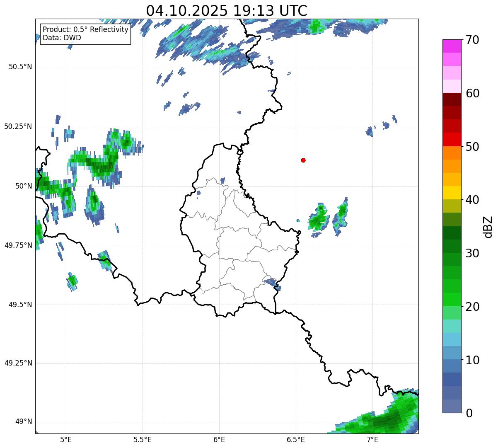This screenshot has width=498, height=448.
Task: Click the 5.5°E longitude label
Action: click(143, 440)
